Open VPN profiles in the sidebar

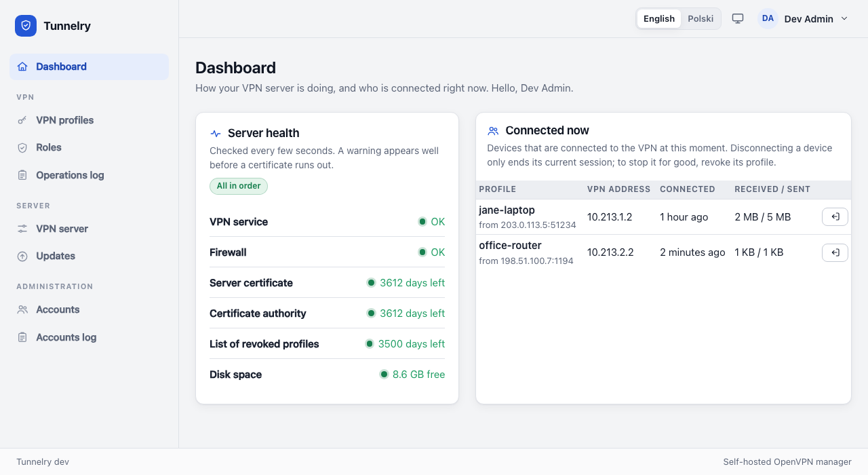tap(89, 120)
